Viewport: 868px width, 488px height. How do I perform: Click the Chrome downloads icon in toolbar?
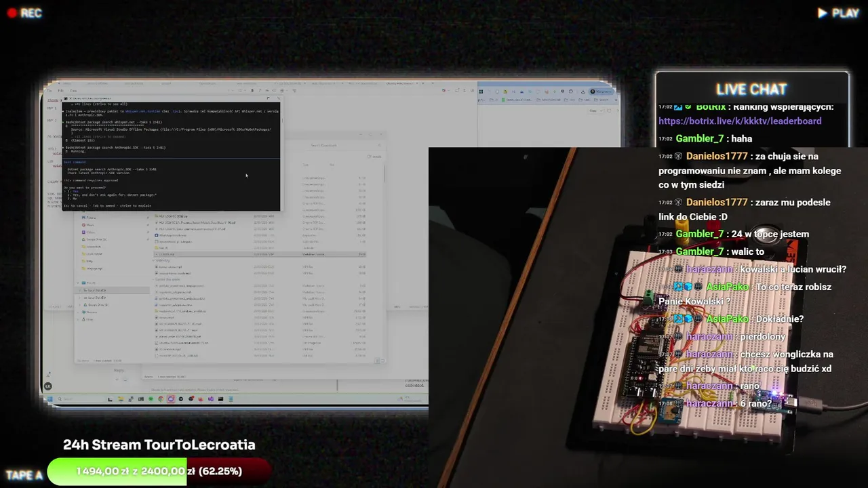[583, 91]
